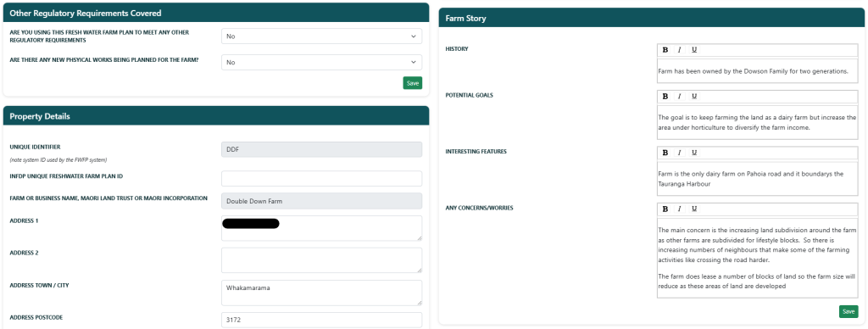Click the town field containing Whakamarama

click(x=321, y=293)
